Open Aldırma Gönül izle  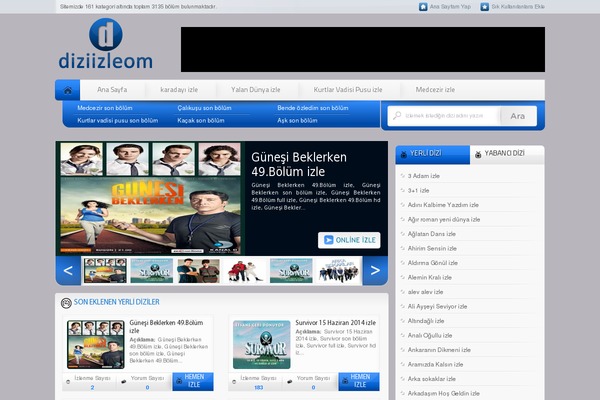[432, 263]
